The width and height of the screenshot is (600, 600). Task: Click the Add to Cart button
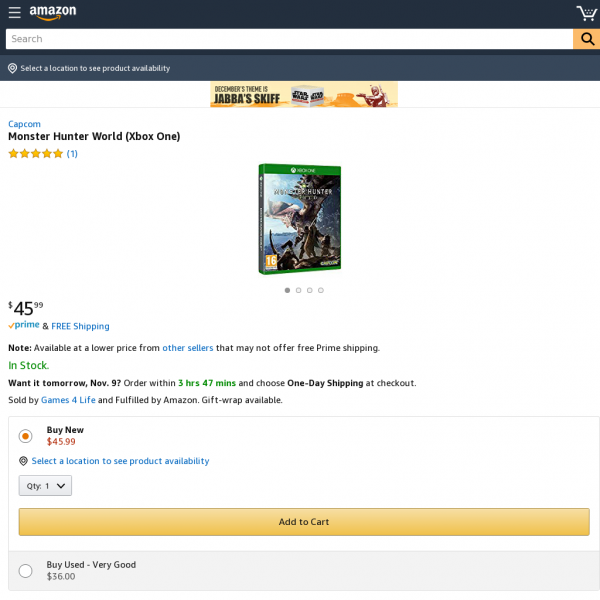tap(304, 522)
